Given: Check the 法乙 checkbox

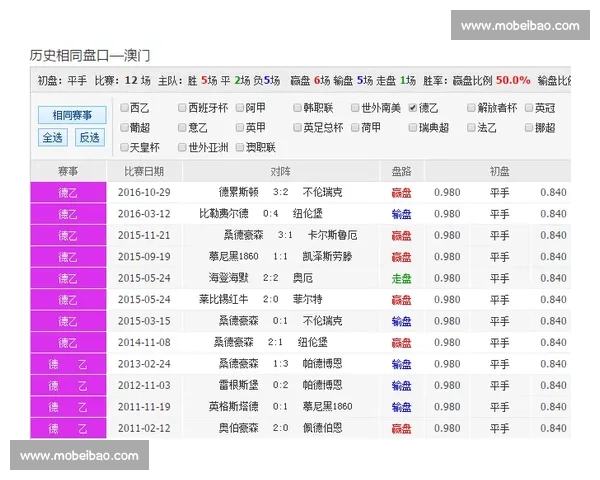Looking at the screenshot, I should click(471, 127).
